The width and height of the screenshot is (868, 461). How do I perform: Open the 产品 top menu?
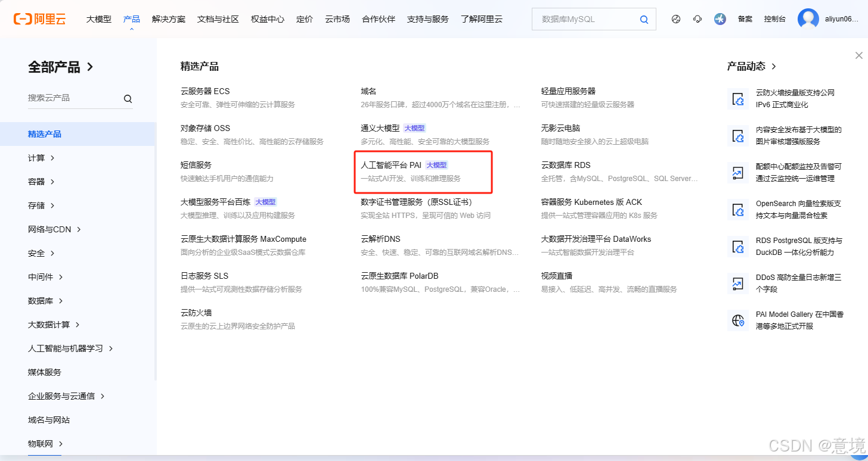coord(132,19)
